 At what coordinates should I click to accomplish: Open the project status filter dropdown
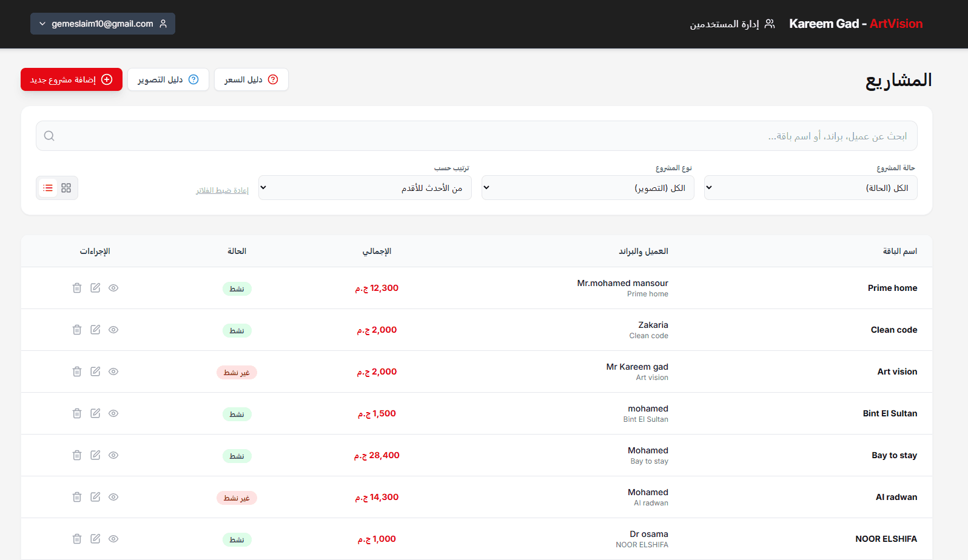[x=810, y=188]
